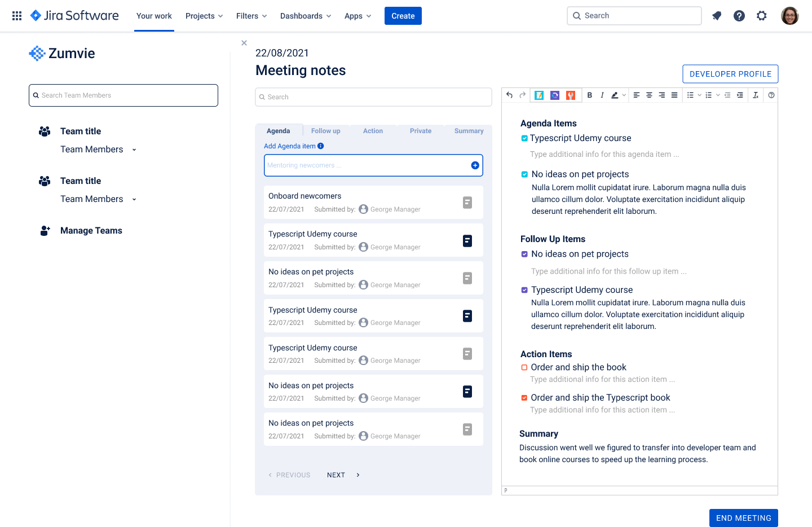This screenshot has height=527, width=812.
Task: Toggle Typescript Udemy course checkbox under Agenda Items
Action: [x=524, y=138]
